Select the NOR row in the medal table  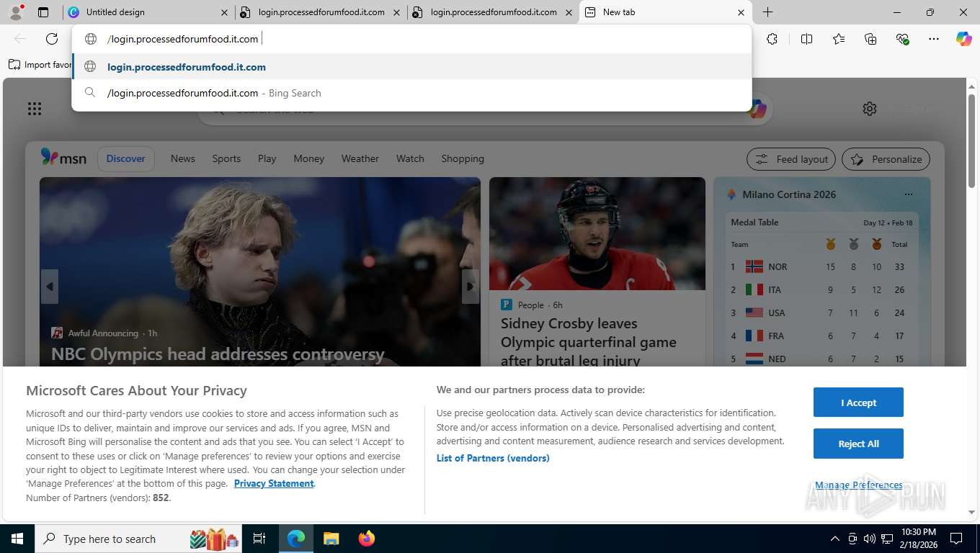[820, 266]
